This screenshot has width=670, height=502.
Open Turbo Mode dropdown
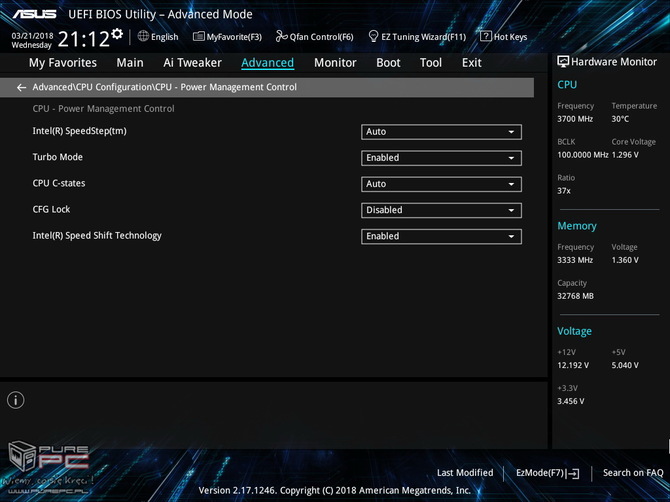[x=441, y=158]
